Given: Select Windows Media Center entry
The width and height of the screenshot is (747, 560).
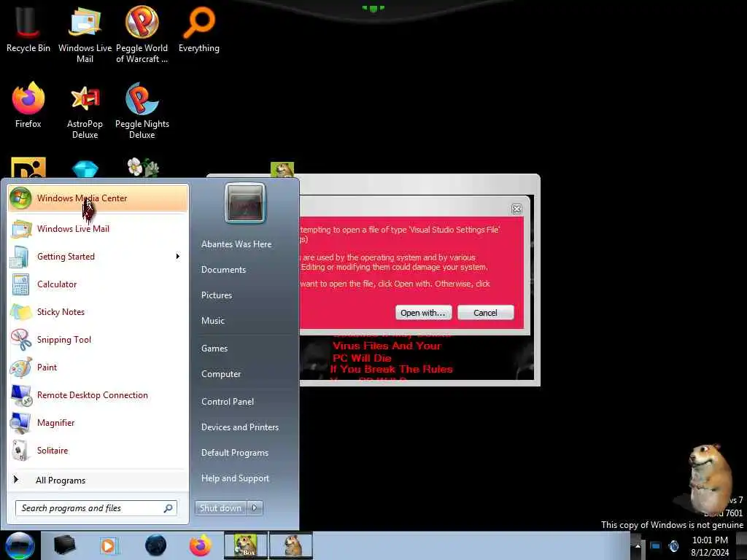Looking at the screenshot, I should pos(98,198).
